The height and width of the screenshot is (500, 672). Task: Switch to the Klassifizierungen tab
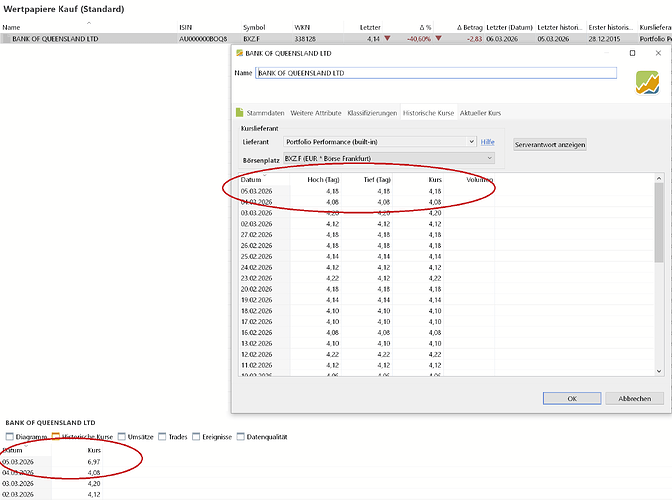click(372, 113)
